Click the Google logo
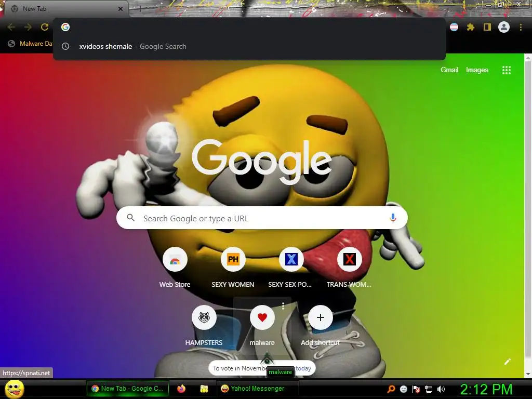Screen dimensions: 532x399 (x=262, y=162)
